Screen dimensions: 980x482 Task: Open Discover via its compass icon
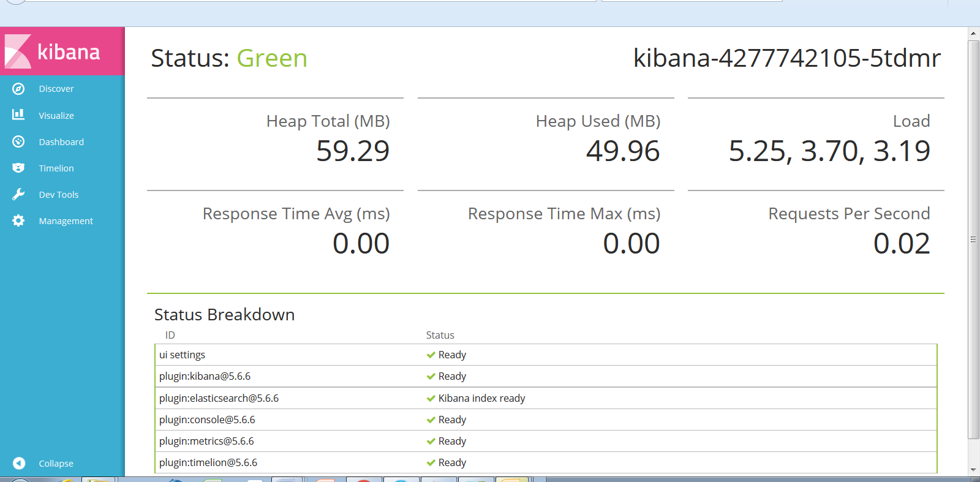18,89
